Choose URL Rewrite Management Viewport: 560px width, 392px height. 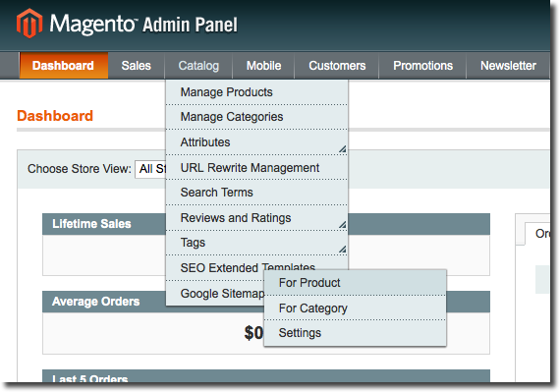(x=256, y=167)
